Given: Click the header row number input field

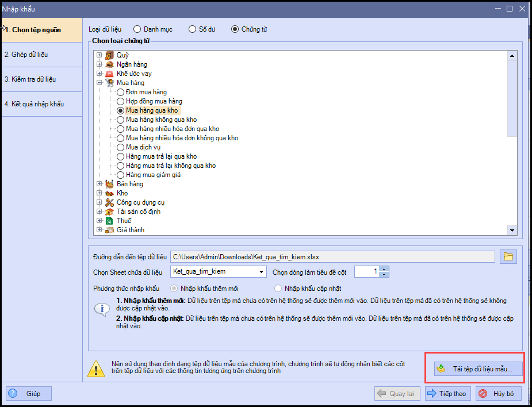Looking at the screenshot, I should point(367,272).
